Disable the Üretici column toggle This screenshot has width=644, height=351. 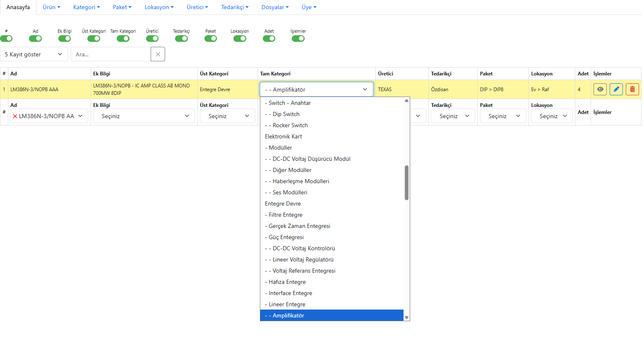(x=152, y=39)
